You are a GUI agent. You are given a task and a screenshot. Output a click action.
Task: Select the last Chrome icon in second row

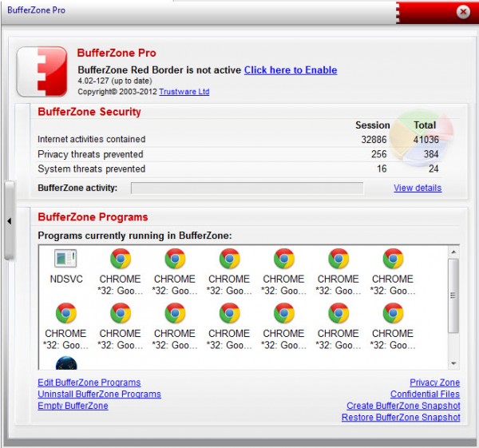coord(392,314)
